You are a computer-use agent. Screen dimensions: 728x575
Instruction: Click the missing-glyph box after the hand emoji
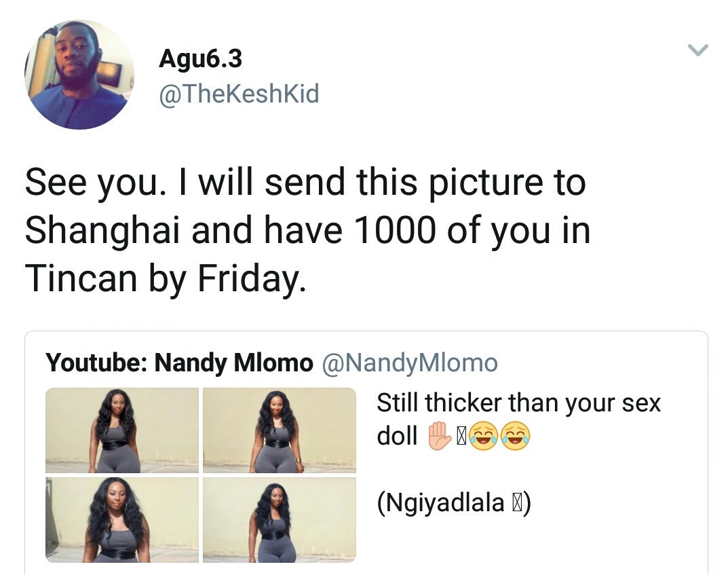pos(461,437)
